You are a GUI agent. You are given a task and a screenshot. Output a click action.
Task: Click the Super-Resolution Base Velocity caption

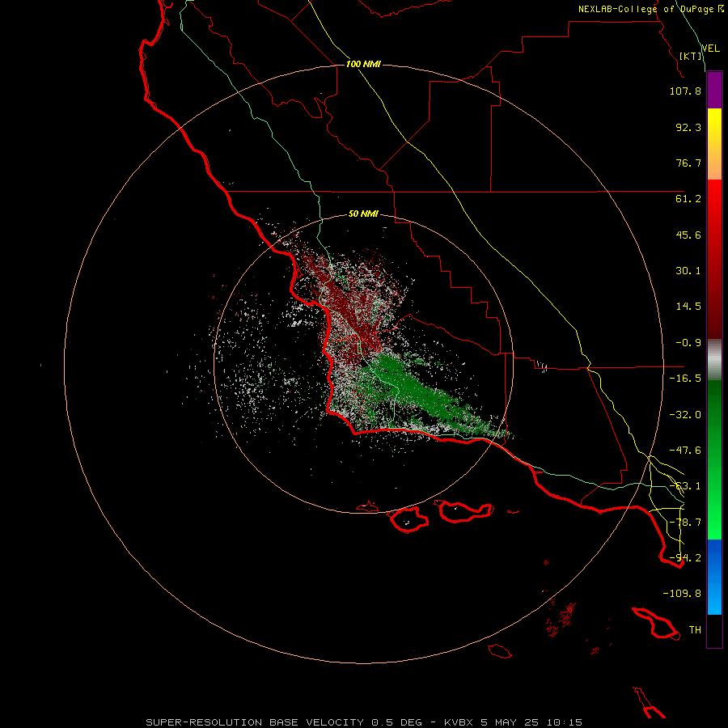click(364, 722)
